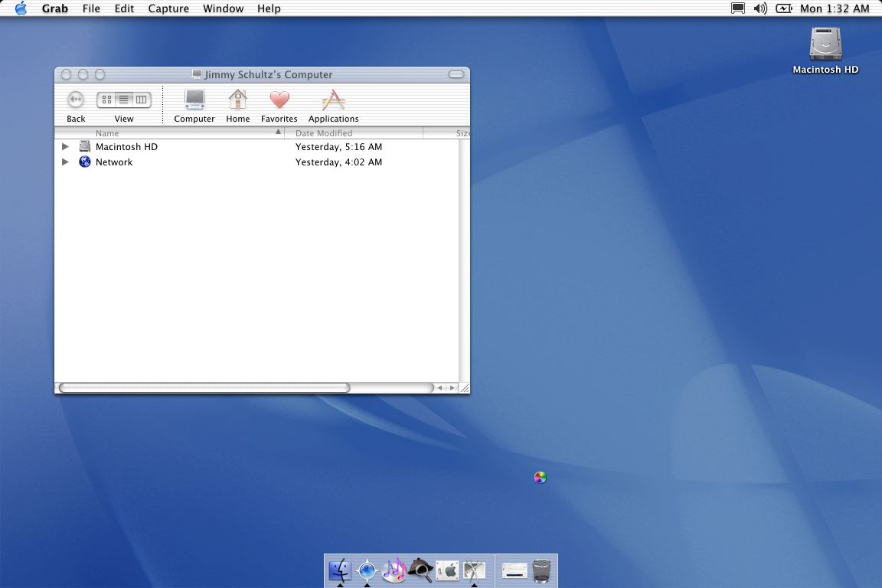Click the Computer toolbar icon
Screen dimensions: 882x588
(194, 100)
